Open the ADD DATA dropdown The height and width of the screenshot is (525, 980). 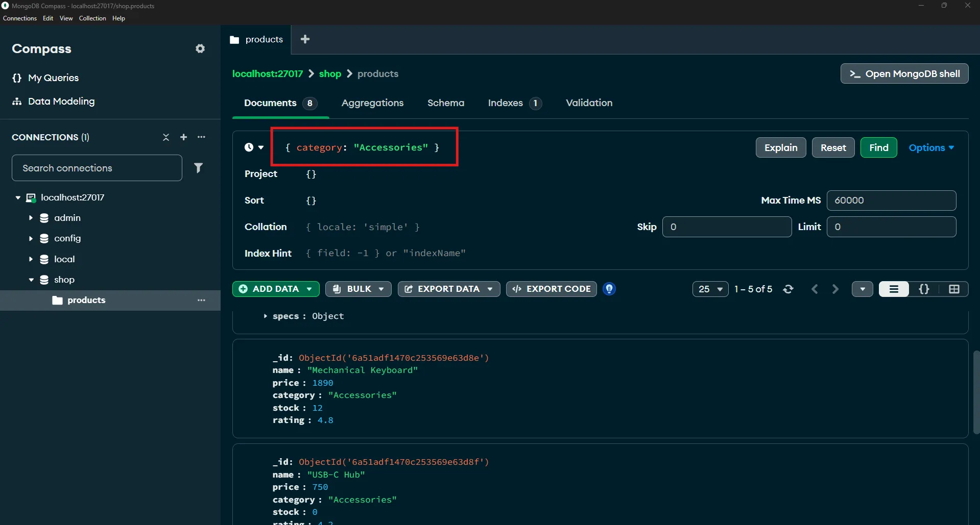pos(276,289)
